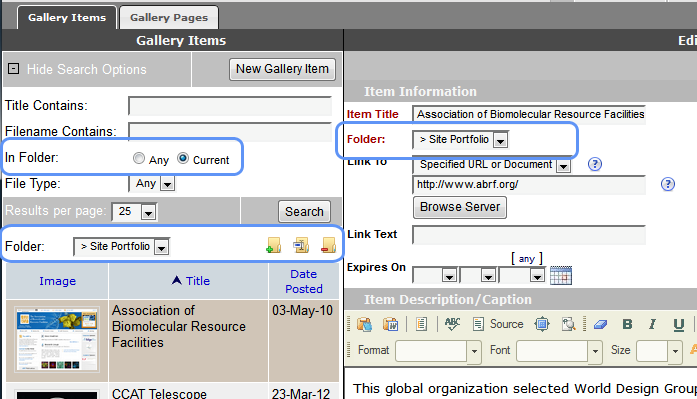The height and width of the screenshot is (399, 697).
Task: Click the Item Title input field
Action: [x=529, y=115]
